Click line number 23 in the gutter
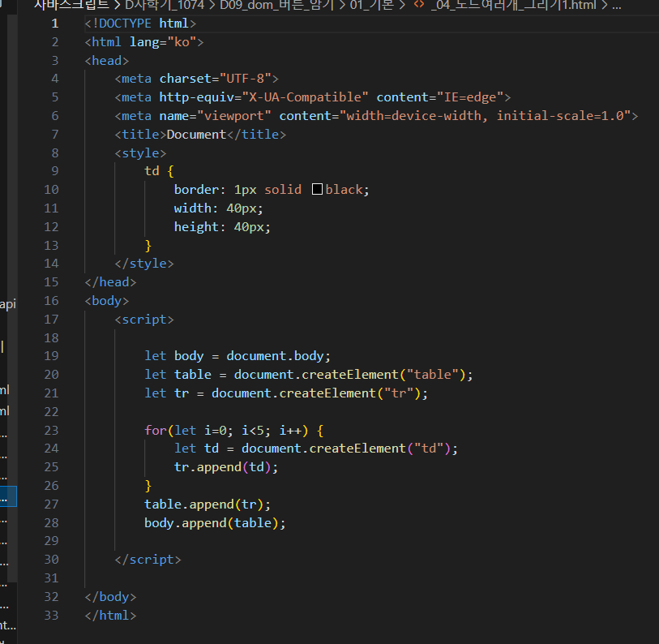This screenshot has width=659, height=644. click(x=51, y=431)
